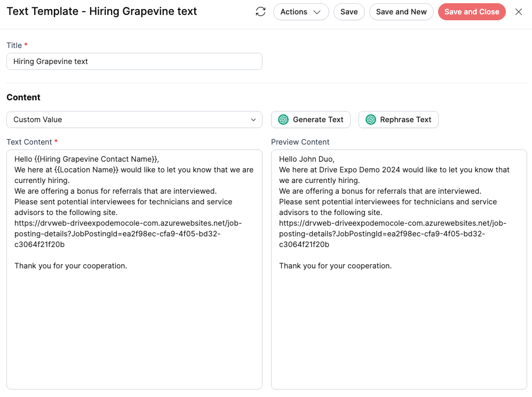The height and width of the screenshot is (397, 532).
Task: Click 'Drive Expo Demo 2024' in preview
Action: (359, 170)
